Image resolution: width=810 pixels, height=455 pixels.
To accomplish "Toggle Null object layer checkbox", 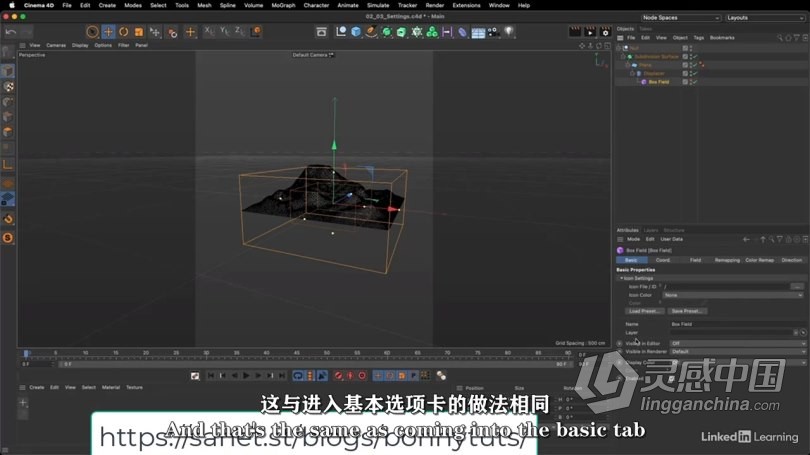I will (685, 48).
